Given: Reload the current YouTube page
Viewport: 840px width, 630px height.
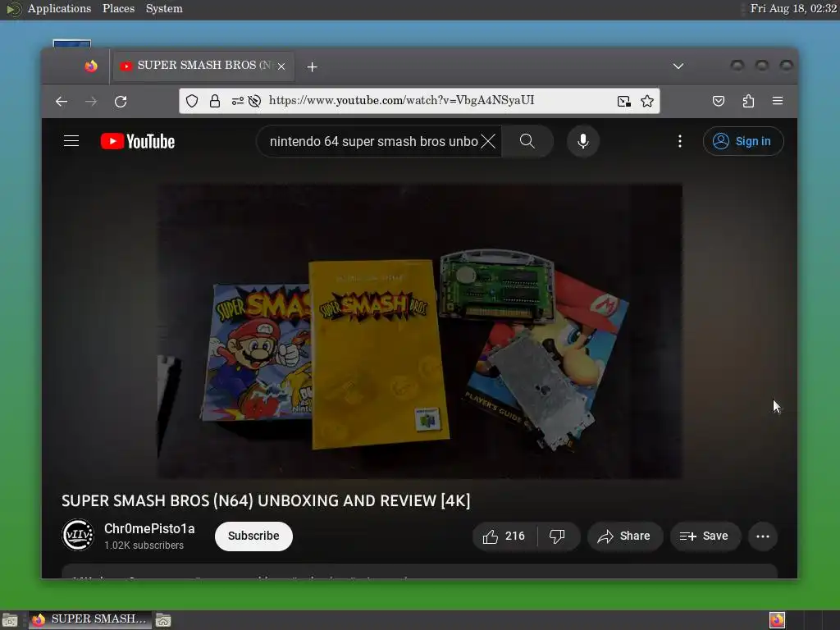Looking at the screenshot, I should click(x=121, y=101).
